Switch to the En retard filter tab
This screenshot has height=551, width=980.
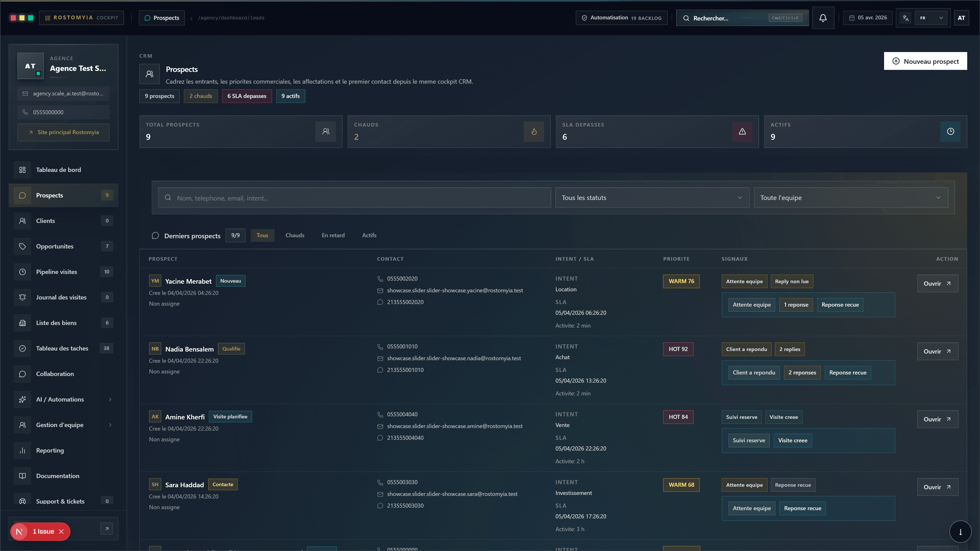333,235
